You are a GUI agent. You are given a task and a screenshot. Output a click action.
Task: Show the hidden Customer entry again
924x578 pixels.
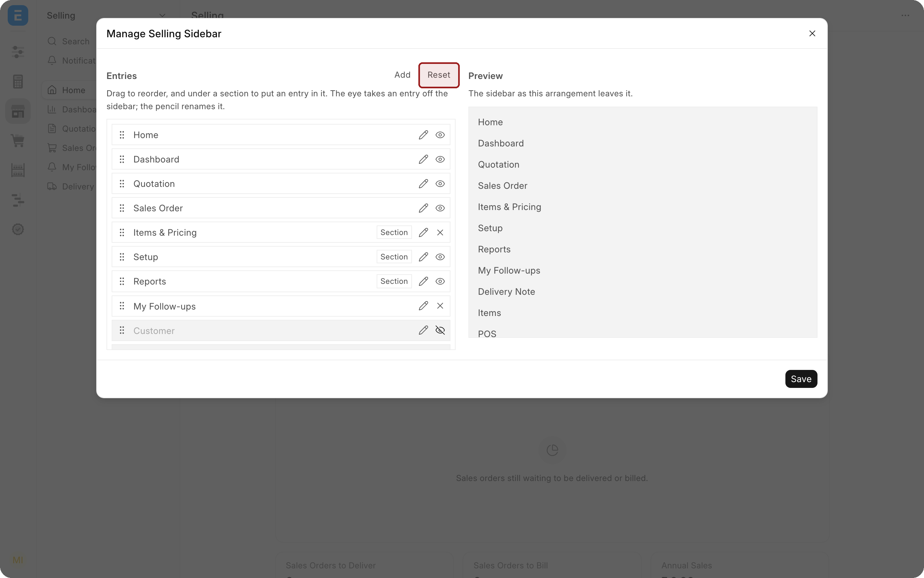440,330
